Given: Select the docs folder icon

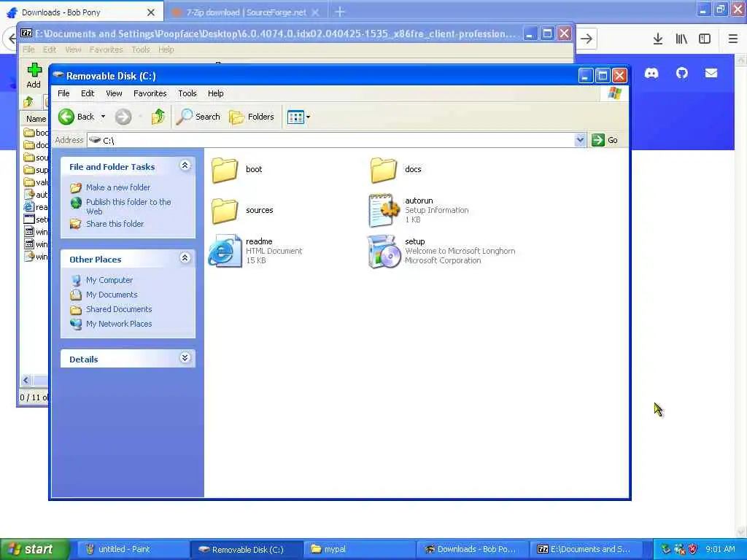Looking at the screenshot, I should coord(384,170).
